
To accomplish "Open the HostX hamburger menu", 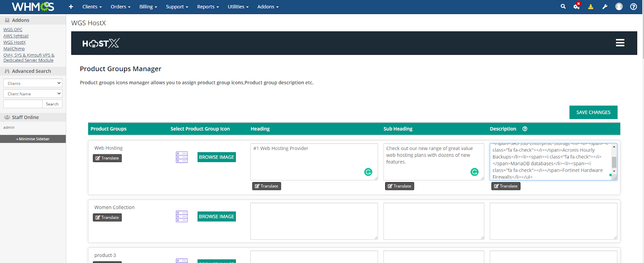I will coord(620,43).
